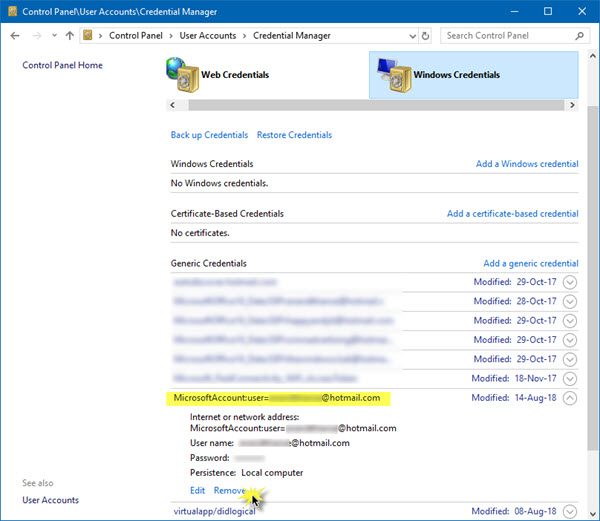Click the Windows Credentials vault icon

[x=395, y=75]
